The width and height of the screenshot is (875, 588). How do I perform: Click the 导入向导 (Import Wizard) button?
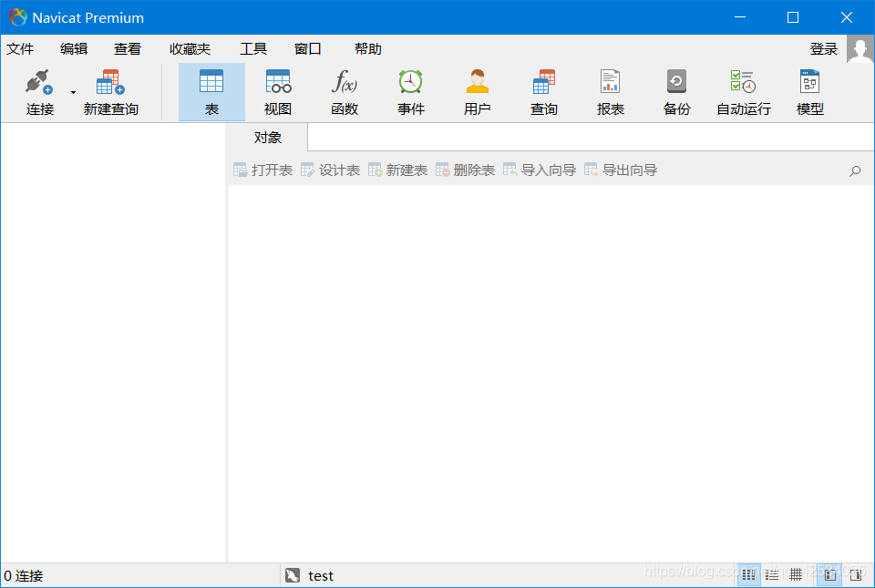(x=540, y=170)
